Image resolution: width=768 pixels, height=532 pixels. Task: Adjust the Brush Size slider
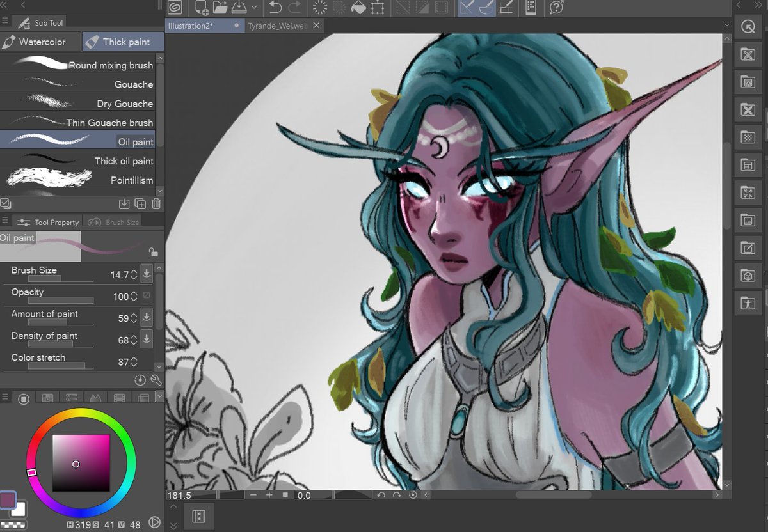[62, 279]
